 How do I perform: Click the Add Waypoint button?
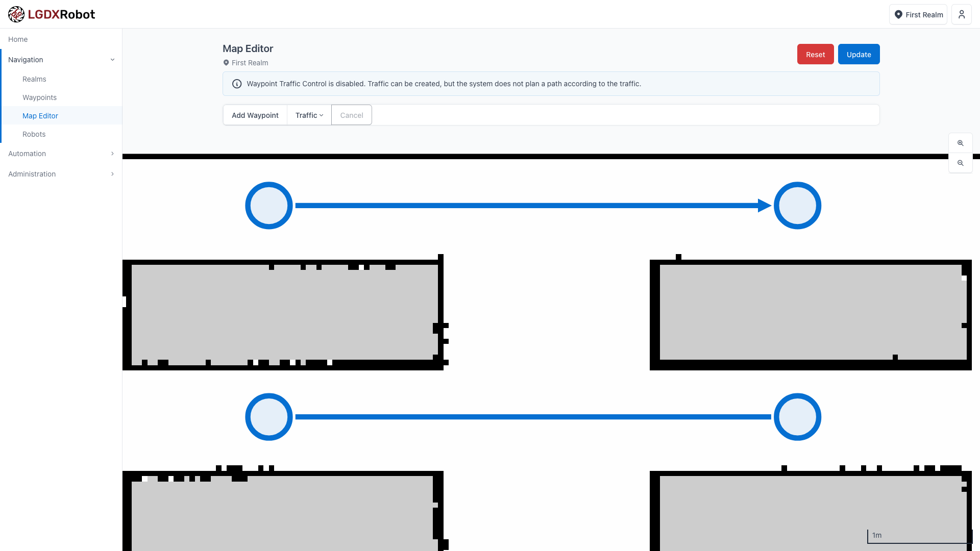tap(255, 115)
